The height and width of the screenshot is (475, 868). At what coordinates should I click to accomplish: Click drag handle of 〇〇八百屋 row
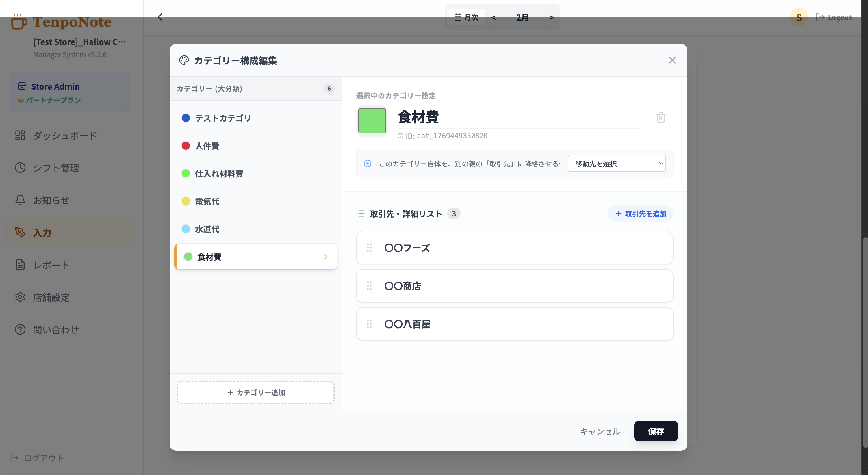(x=369, y=324)
